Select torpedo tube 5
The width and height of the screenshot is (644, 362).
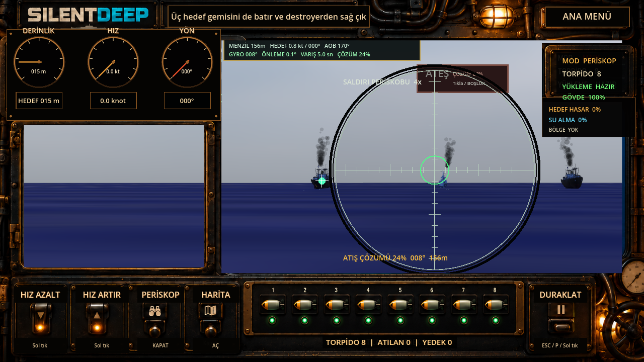tap(400, 305)
